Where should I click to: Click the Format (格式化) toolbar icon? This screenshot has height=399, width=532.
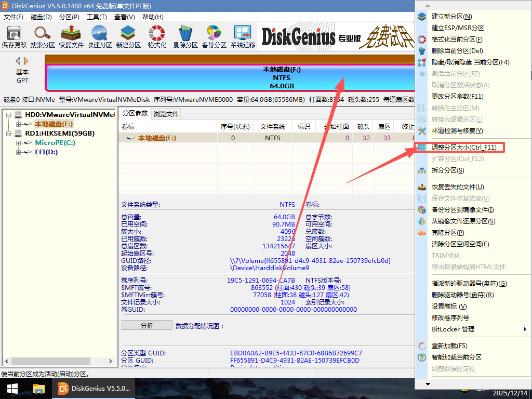[x=157, y=36]
